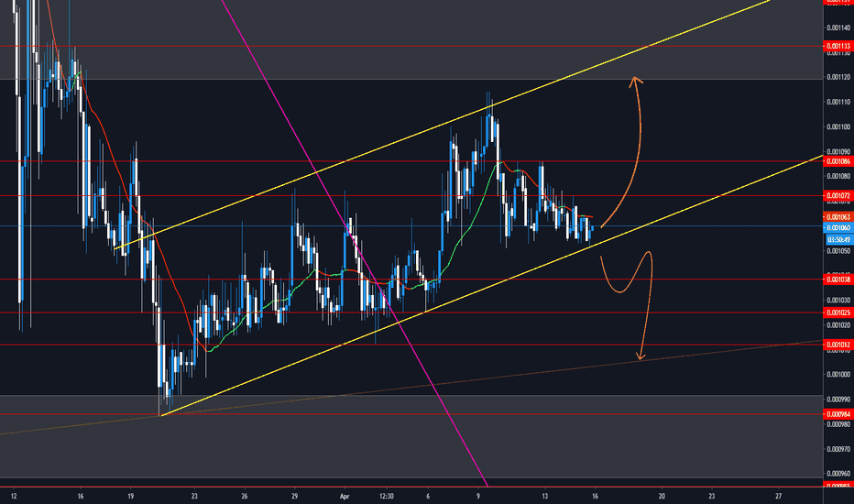854x504 pixels.
Task: Click the 0.001080 price scale tick
Action: (838, 177)
